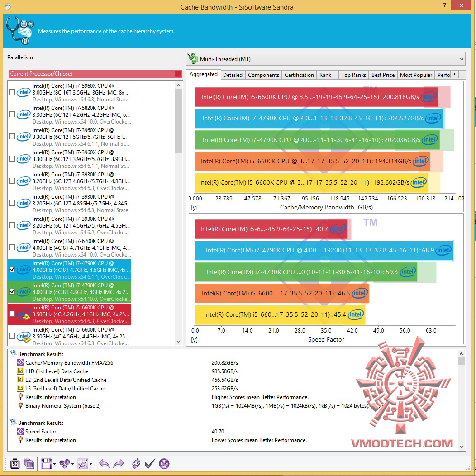Switch to the Detailed tab
Viewport: 476px width, 476px height.
pyautogui.click(x=233, y=75)
